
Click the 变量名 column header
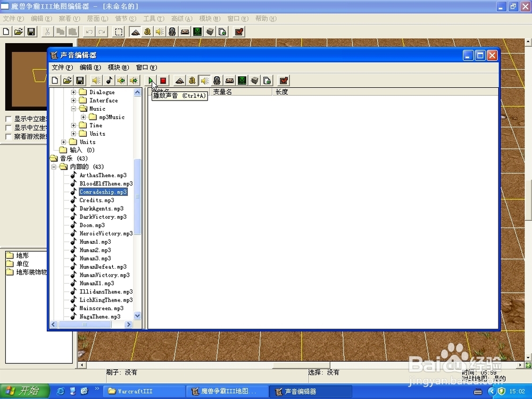point(241,92)
